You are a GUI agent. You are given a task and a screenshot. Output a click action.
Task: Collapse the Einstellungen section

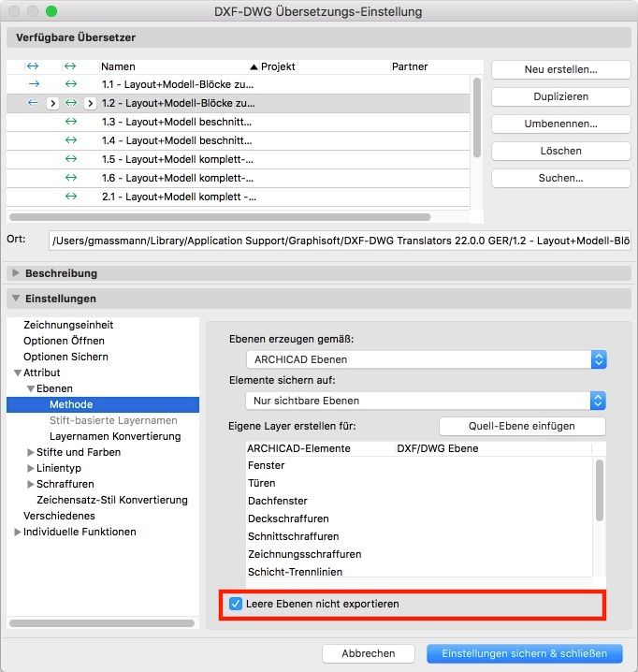click(x=16, y=299)
